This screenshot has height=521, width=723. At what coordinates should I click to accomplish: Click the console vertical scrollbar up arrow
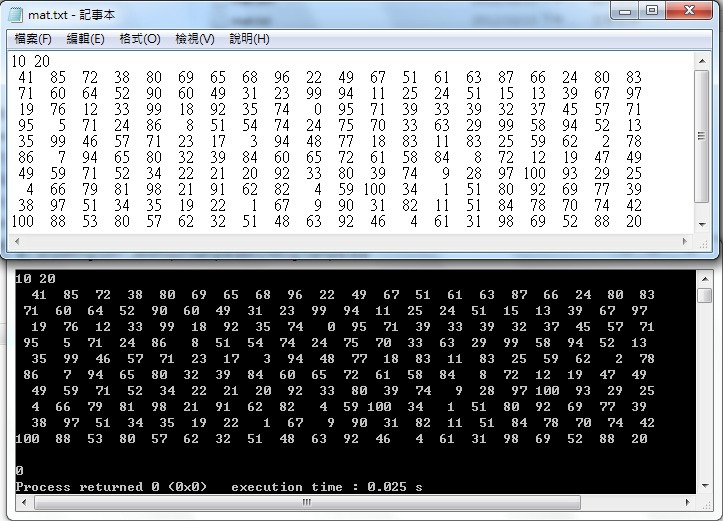click(705, 279)
